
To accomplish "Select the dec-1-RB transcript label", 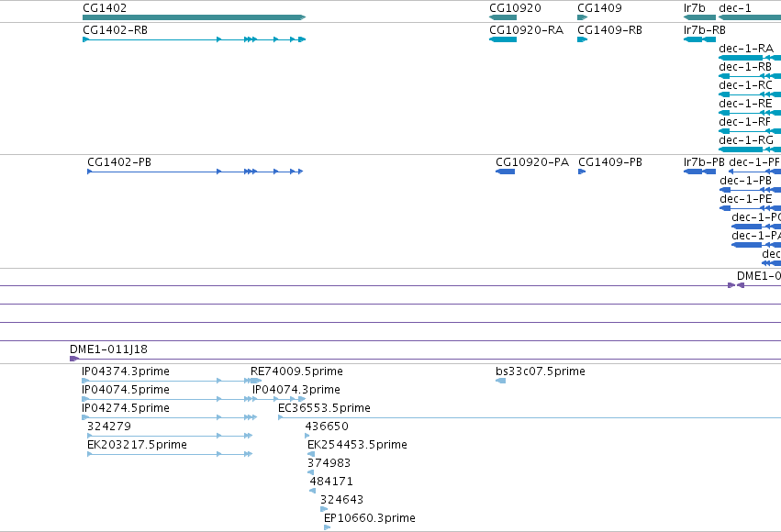I will [x=745, y=67].
